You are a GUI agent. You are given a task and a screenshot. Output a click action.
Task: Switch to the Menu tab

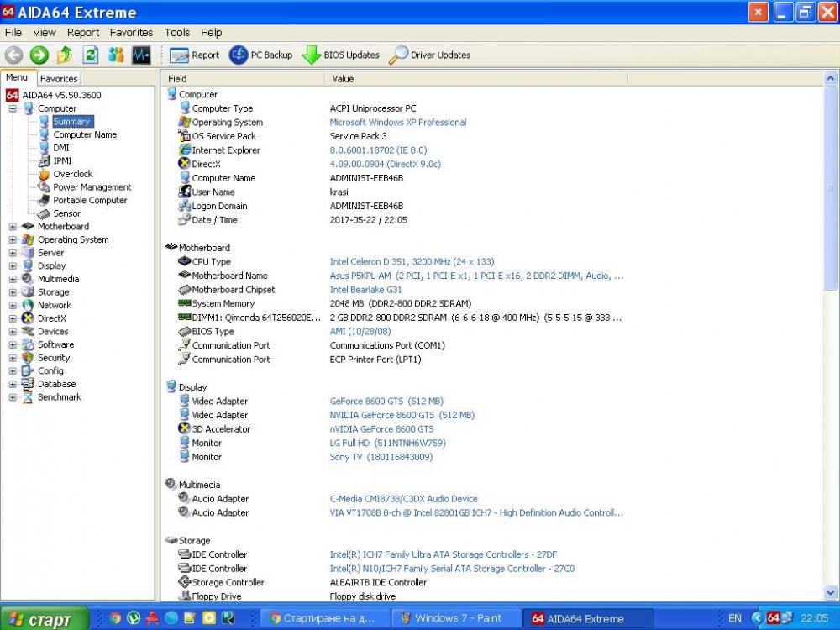click(17, 77)
